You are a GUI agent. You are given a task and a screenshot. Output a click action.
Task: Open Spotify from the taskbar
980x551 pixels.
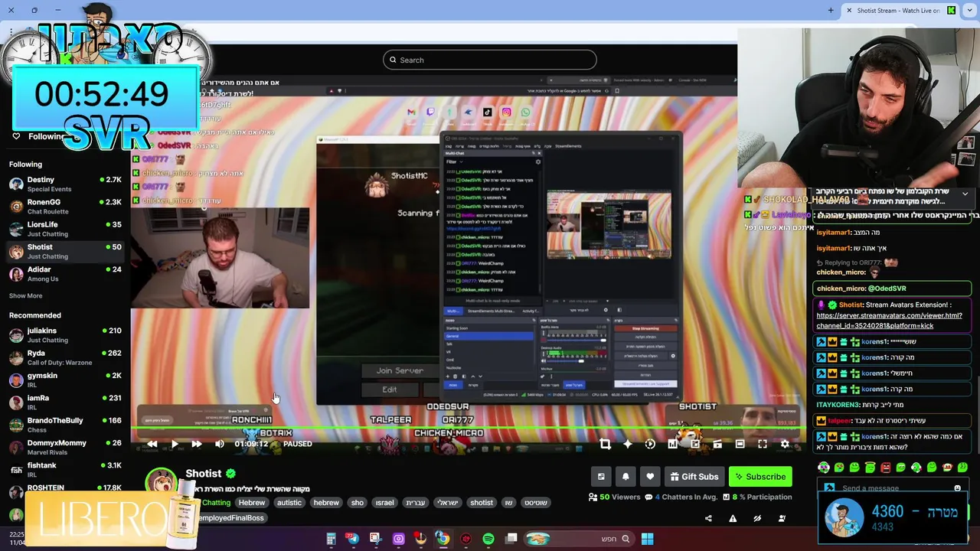tap(488, 539)
